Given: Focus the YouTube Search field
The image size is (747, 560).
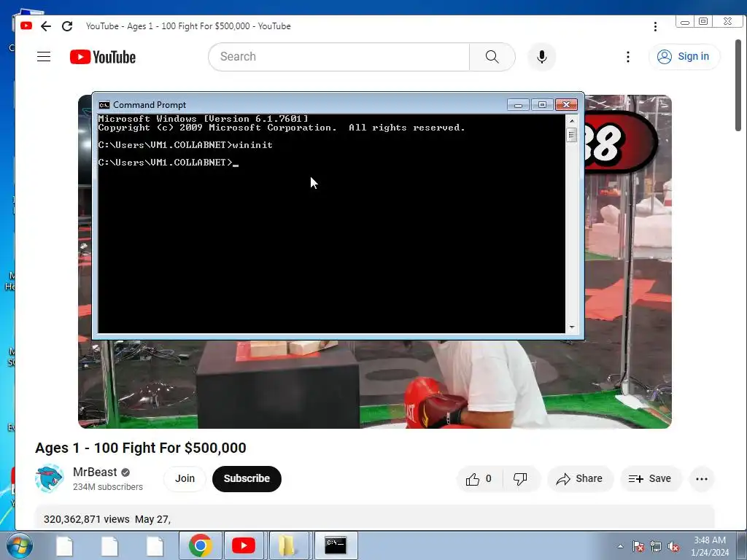Looking at the screenshot, I should [338, 57].
